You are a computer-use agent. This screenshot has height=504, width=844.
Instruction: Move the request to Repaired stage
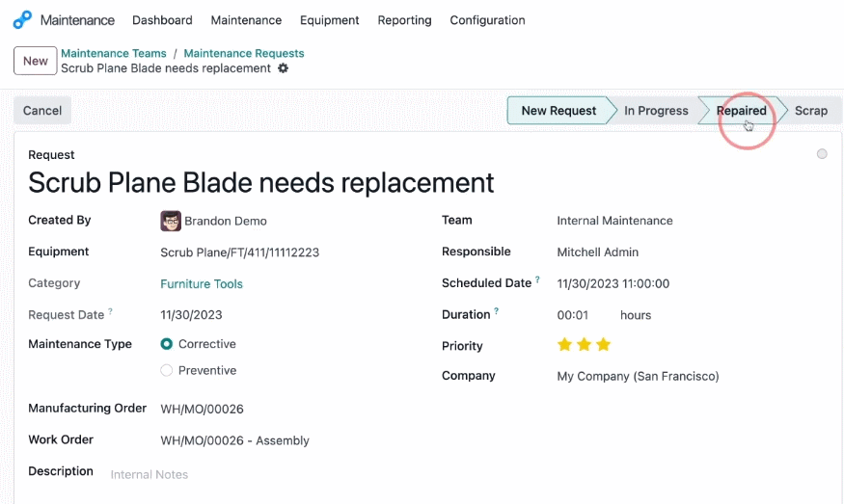(741, 110)
